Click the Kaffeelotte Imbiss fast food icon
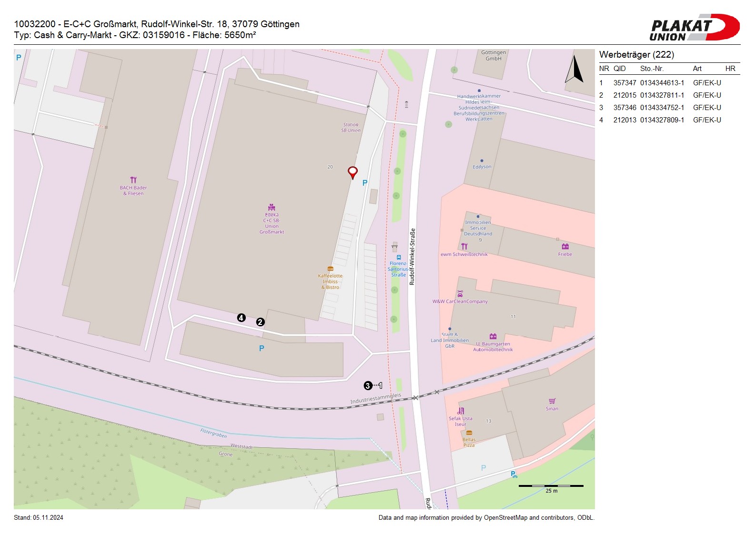The height and width of the screenshot is (535, 756). click(x=330, y=269)
